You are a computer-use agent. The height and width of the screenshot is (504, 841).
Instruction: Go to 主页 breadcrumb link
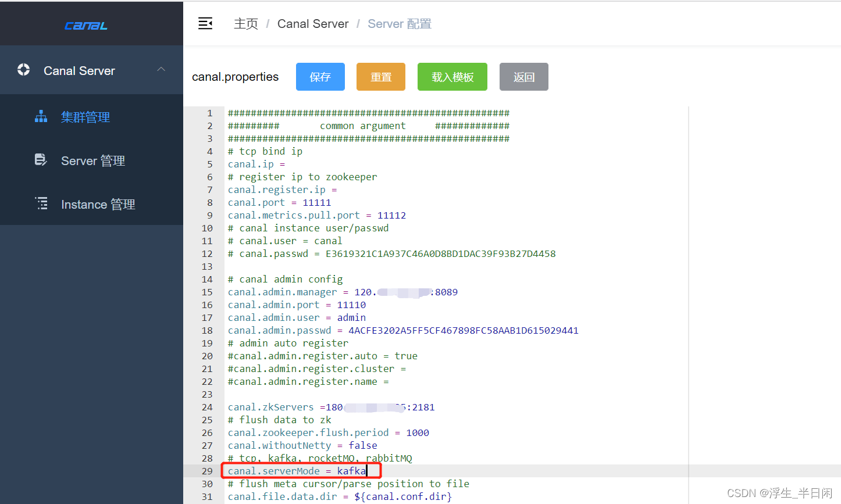(245, 24)
